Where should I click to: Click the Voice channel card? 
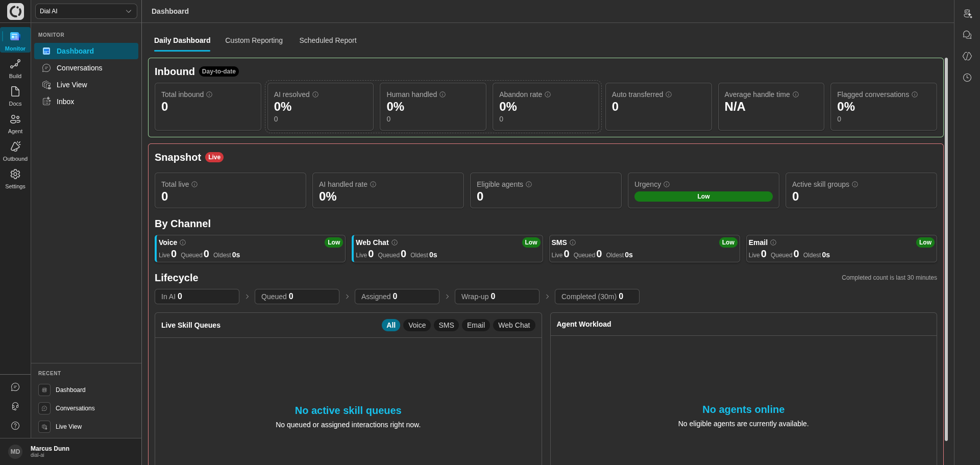(x=250, y=249)
